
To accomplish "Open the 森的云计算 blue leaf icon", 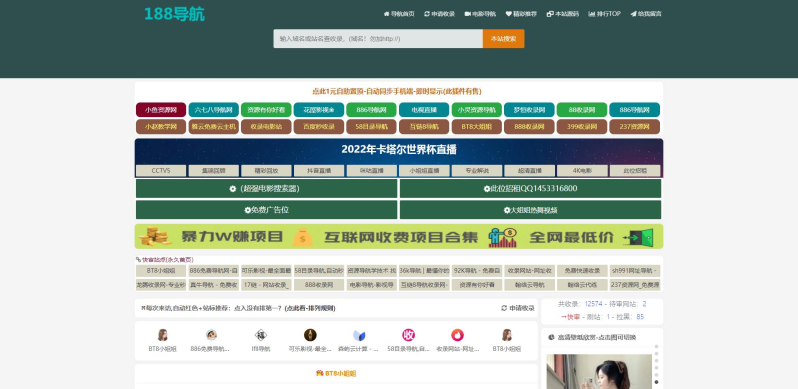I will point(359,335).
